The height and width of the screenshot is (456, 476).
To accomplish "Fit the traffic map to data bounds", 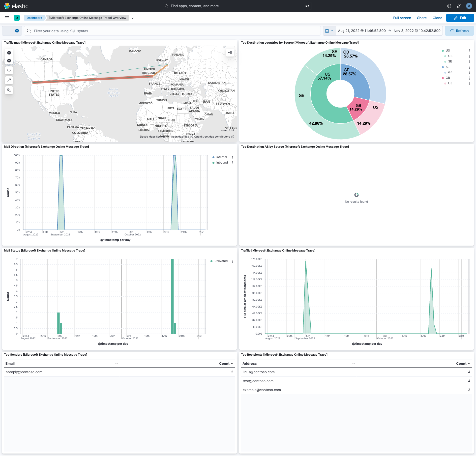I will point(9,70).
